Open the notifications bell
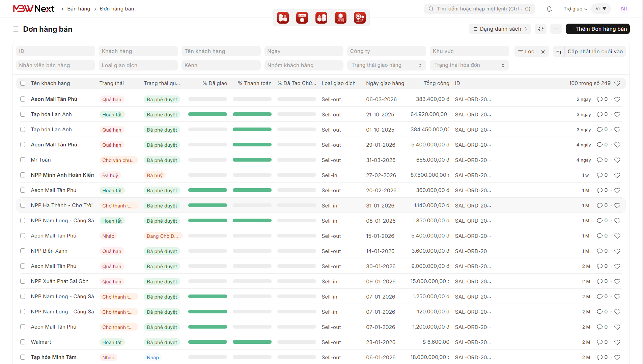643x364 pixels. (x=549, y=9)
